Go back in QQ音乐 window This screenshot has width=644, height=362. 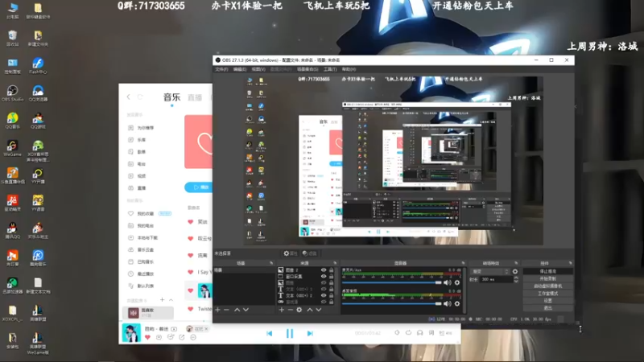[x=129, y=97]
